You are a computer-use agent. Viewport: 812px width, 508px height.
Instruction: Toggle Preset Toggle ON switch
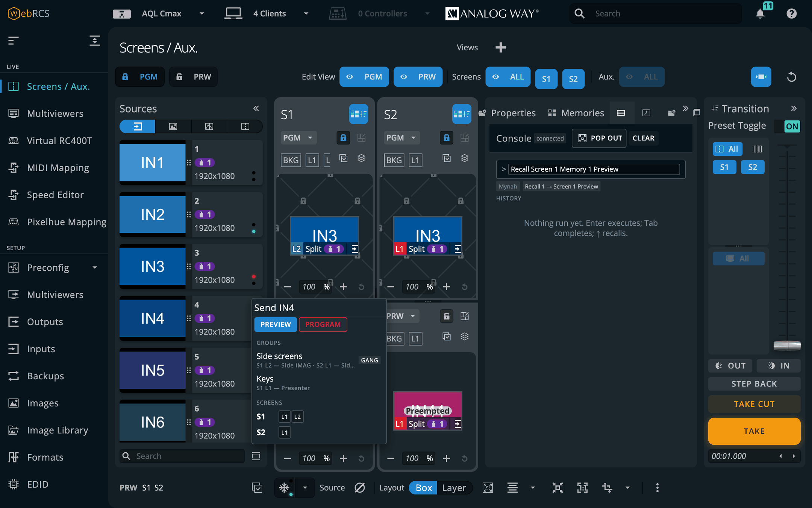[787, 126]
